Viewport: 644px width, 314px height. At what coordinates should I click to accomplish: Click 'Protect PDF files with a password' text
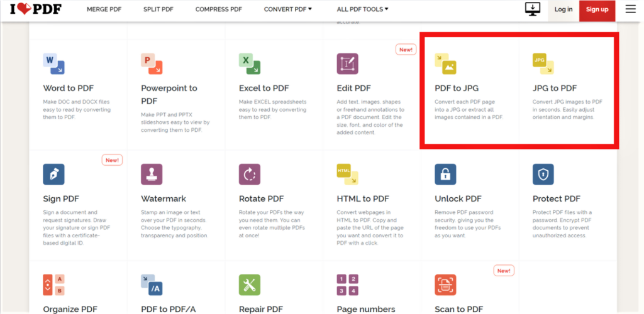click(562, 224)
